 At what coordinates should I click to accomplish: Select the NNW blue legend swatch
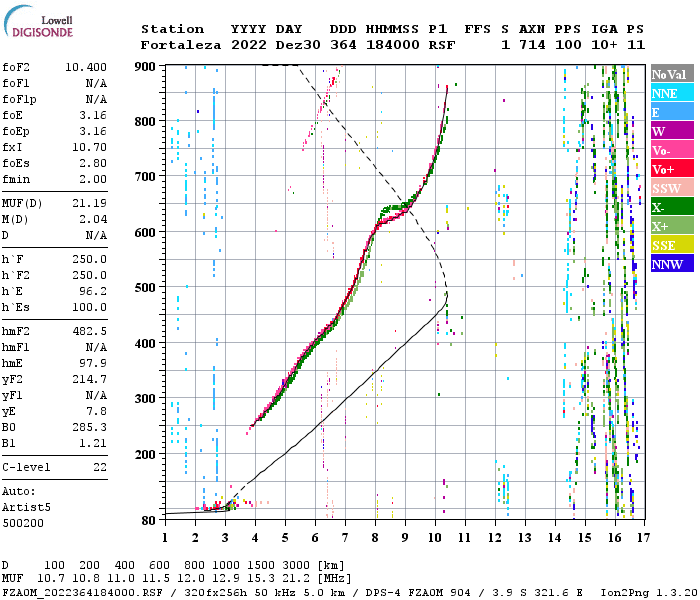[672, 263]
